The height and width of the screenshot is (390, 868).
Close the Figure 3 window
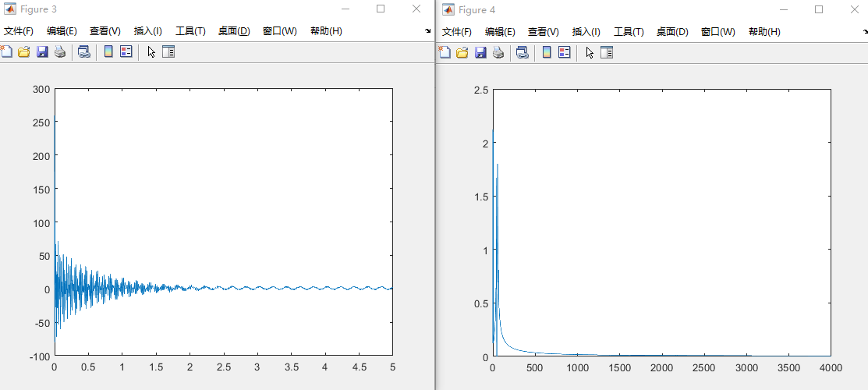pos(416,9)
